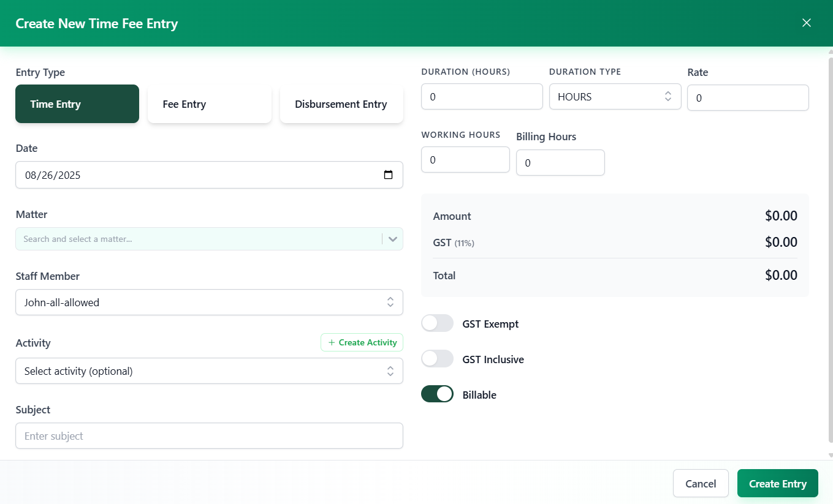Cancel the new entry form
Screen dimensions: 833x504
701,484
